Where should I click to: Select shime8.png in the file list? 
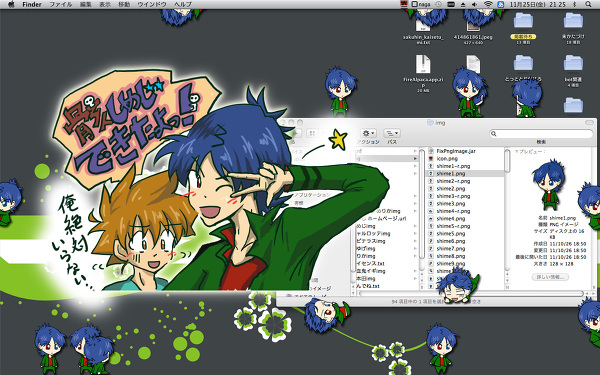tap(450, 256)
